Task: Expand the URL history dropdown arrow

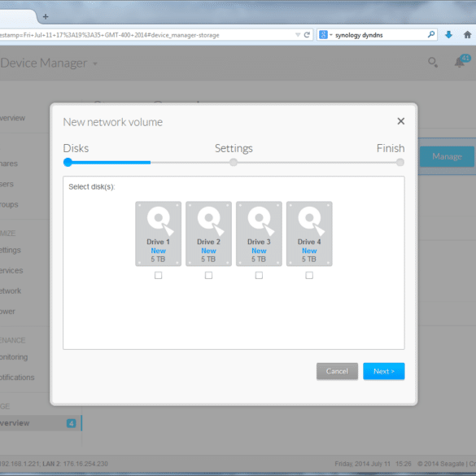Action: [298, 35]
